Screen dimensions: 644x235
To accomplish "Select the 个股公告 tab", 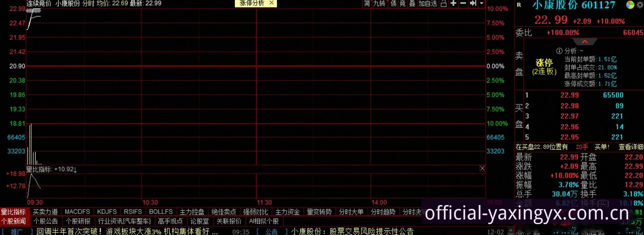I will (x=46, y=221).
